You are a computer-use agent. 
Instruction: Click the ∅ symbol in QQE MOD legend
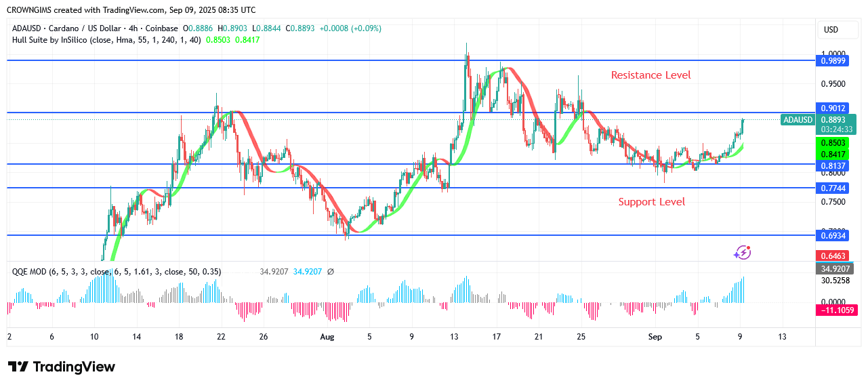(331, 272)
